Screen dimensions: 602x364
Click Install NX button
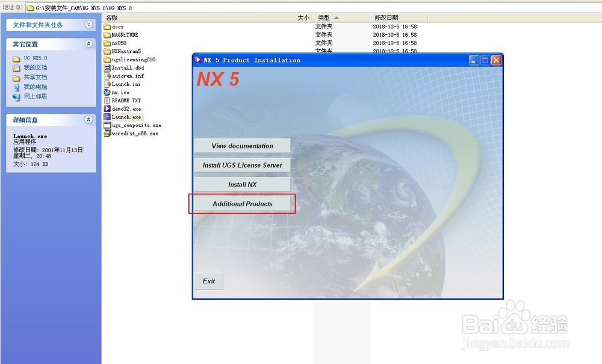click(242, 185)
